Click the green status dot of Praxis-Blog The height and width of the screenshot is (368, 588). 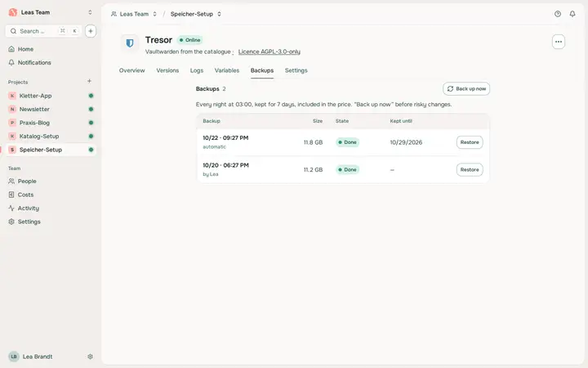click(x=91, y=123)
